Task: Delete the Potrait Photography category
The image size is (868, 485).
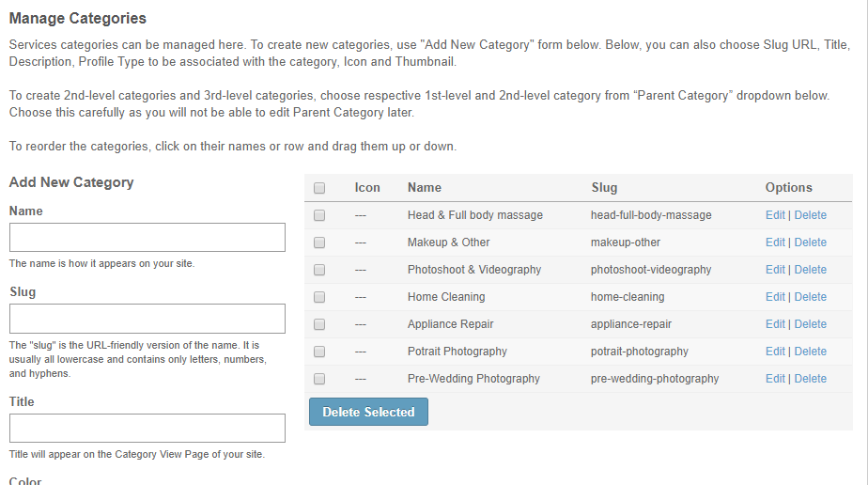Action: (810, 352)
